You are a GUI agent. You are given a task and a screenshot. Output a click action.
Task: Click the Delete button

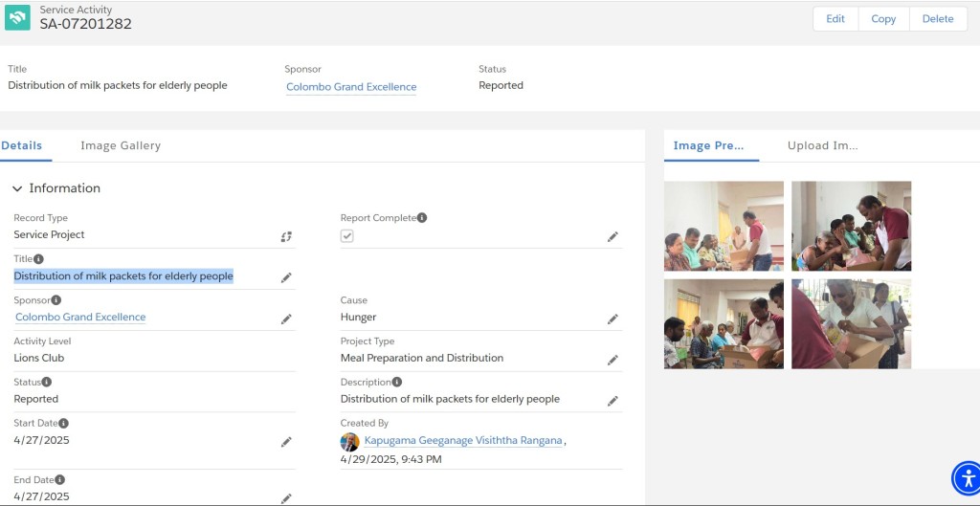point(938,19)
